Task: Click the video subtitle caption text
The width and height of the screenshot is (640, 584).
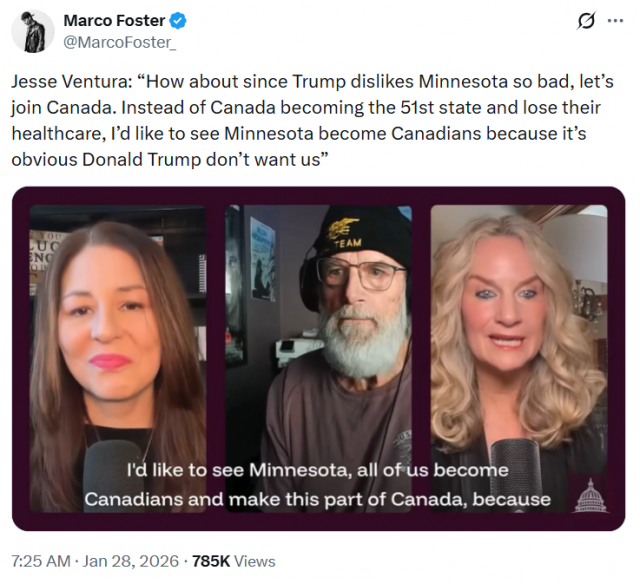Action: (x=317, y=484)
